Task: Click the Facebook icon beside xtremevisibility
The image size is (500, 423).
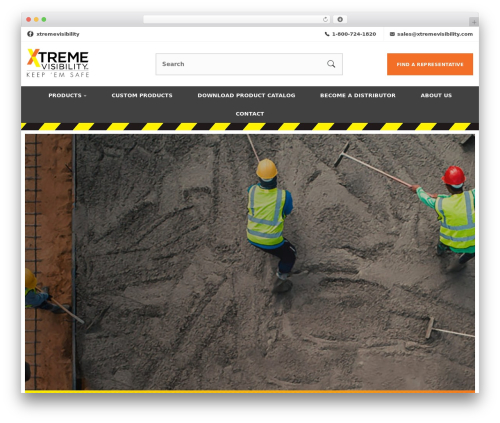Action: (30, 34)
